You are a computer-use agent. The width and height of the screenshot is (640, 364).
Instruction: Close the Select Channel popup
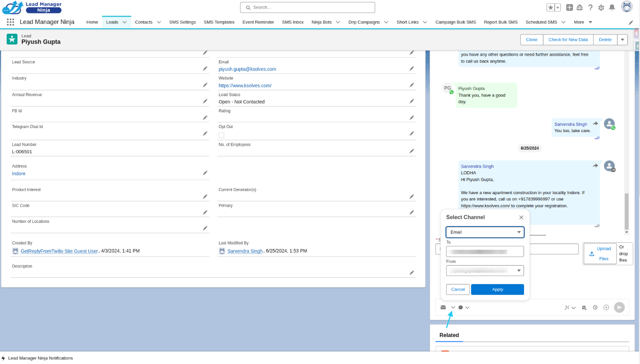pos(521,217)
